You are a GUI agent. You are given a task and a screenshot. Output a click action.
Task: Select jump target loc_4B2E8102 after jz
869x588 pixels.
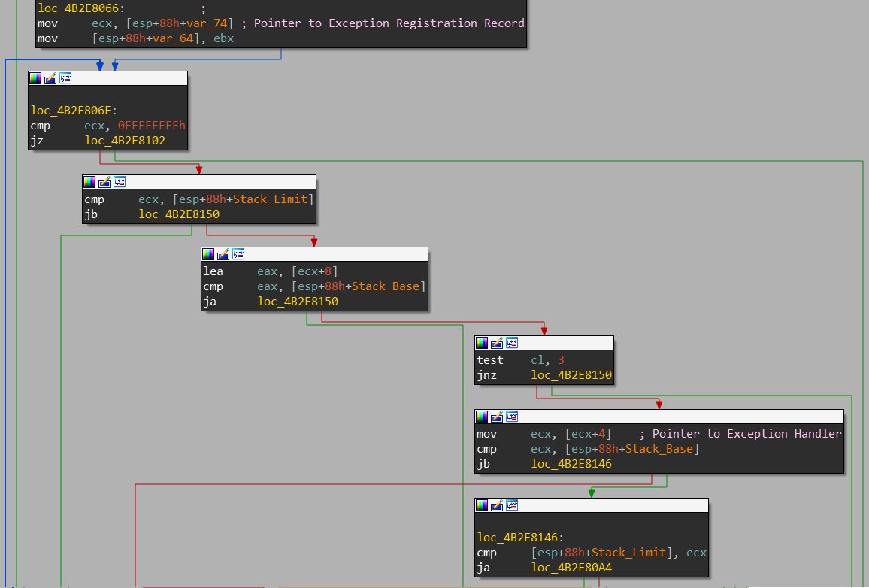125,141
